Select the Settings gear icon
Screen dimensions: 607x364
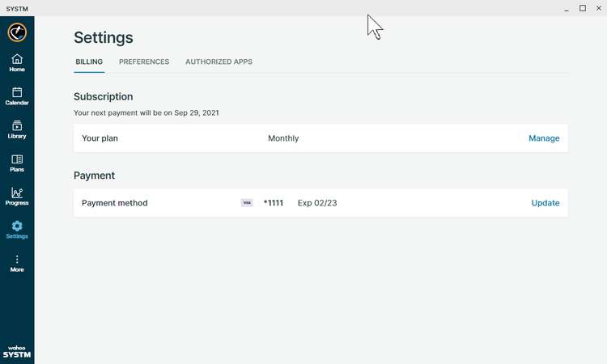click(x=17, y=226)
